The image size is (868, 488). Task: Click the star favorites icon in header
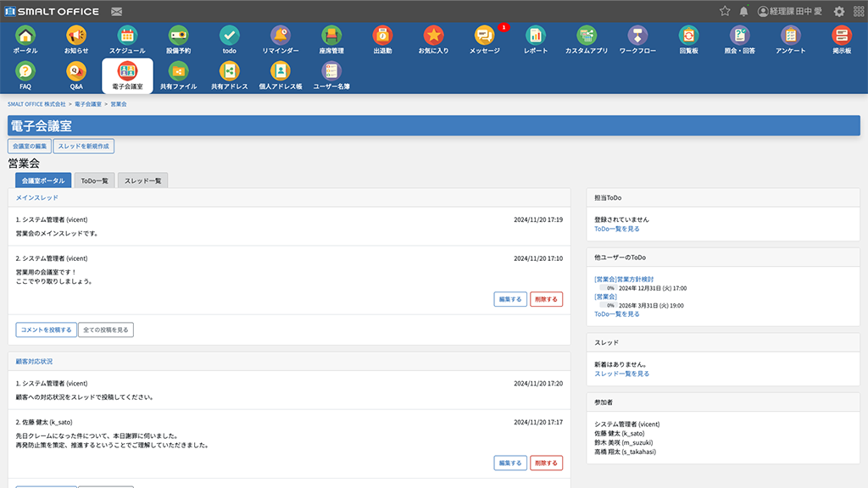coord(725,11)
